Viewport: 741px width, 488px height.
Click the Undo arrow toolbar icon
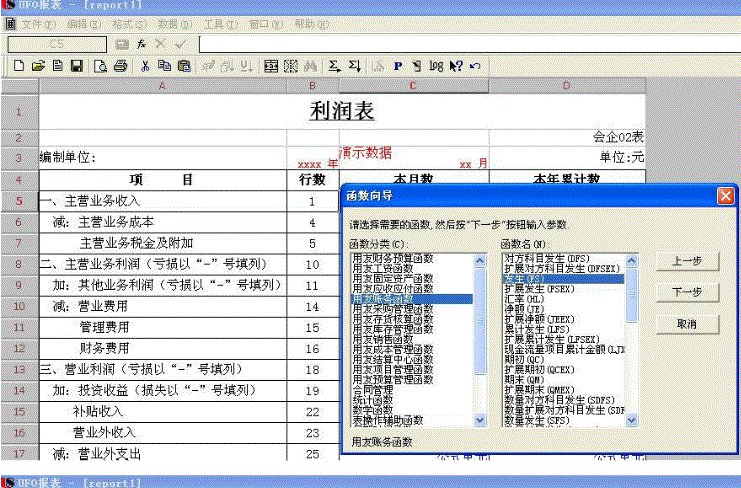tap(475, 66)
